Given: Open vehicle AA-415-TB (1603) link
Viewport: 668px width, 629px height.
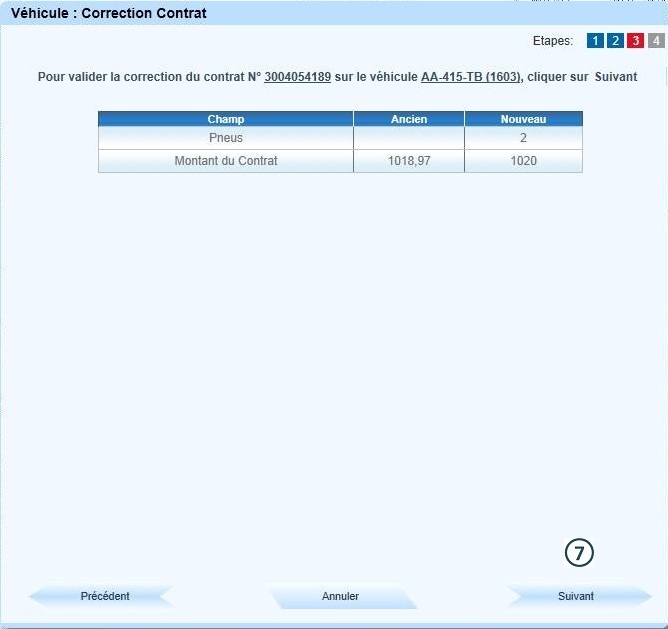Looking at the screenshot, I should coord(471,77).
